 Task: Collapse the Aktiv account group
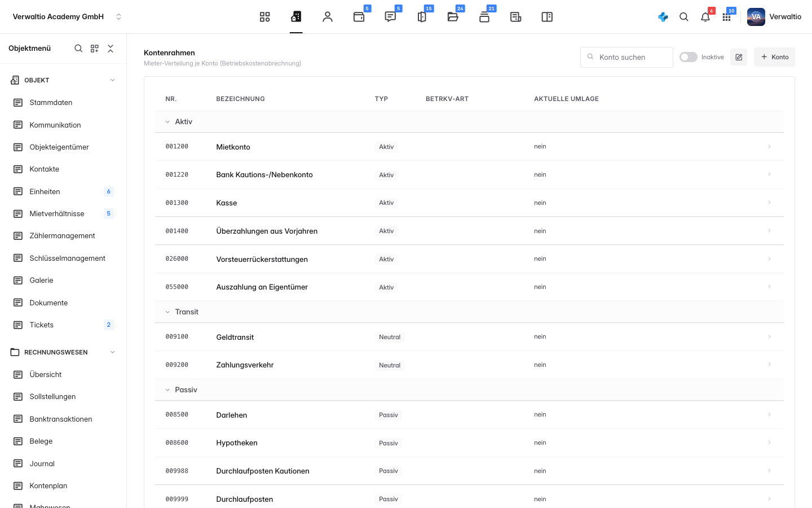coord(167,122)
